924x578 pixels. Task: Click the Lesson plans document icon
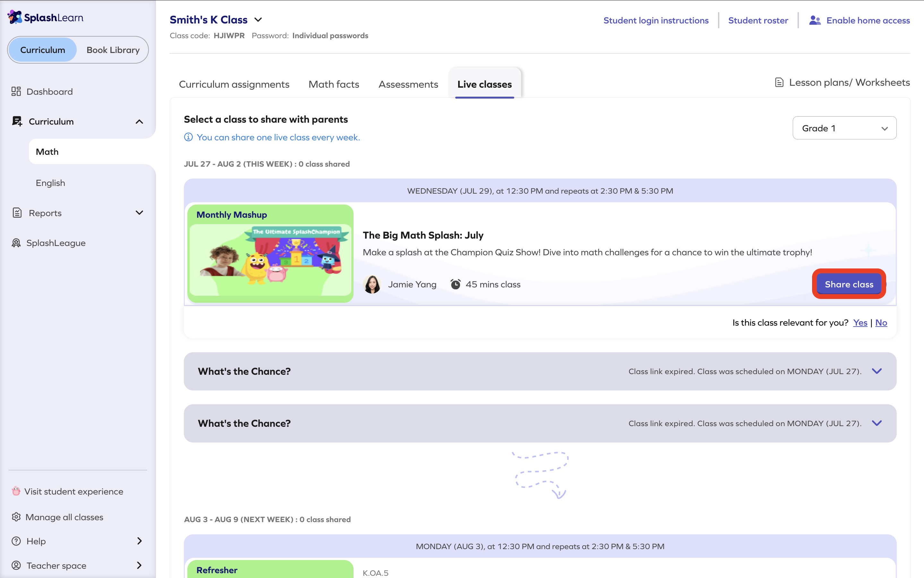click(779, 82)
